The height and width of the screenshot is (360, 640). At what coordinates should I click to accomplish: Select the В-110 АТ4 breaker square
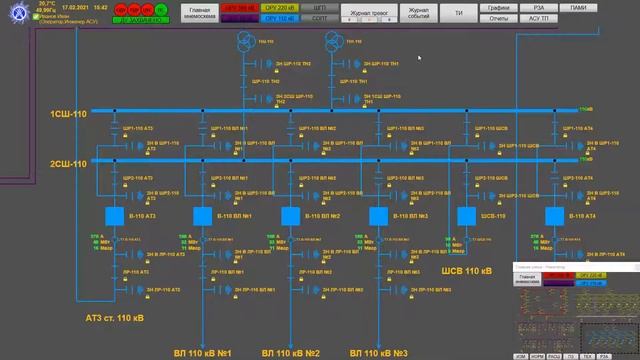(555, 216)
